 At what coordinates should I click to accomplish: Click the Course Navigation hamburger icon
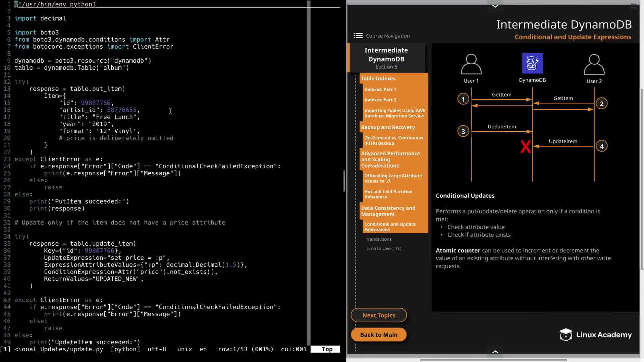point(358,36)
